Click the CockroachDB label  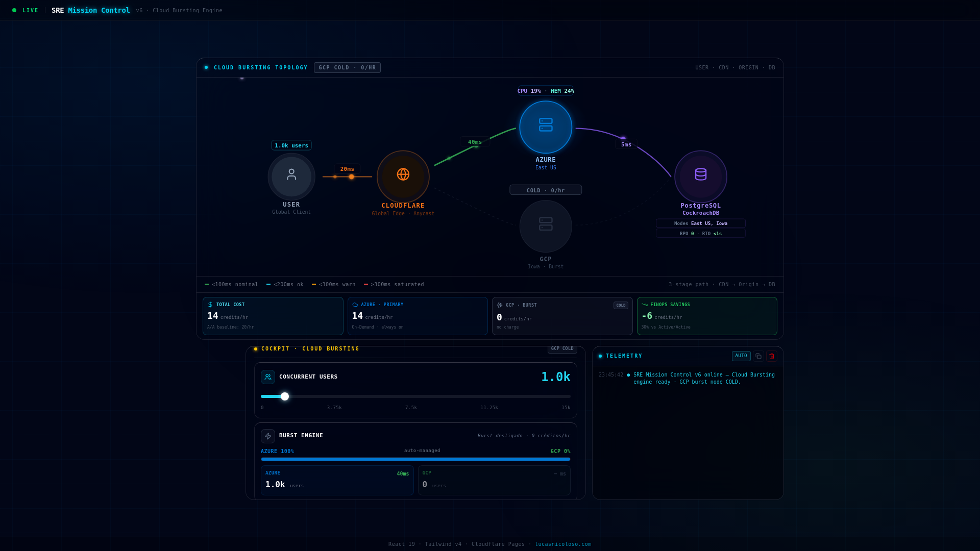click(x=701, y=213)
